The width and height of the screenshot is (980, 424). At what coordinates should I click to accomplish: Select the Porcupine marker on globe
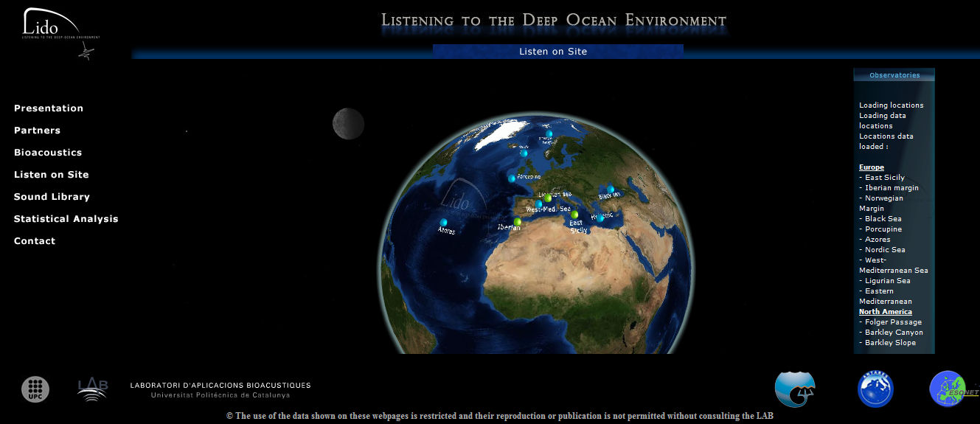pyautogui.click(x=512, y=178)
